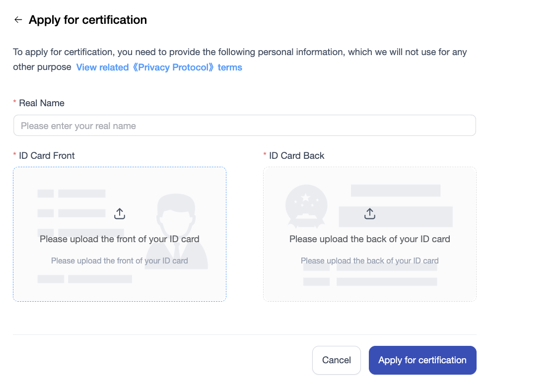Viewport: 556px width, 392px height.
Task: Click gray hint text in back upload box
Action: pyautogui.click(x=370, y=261)
